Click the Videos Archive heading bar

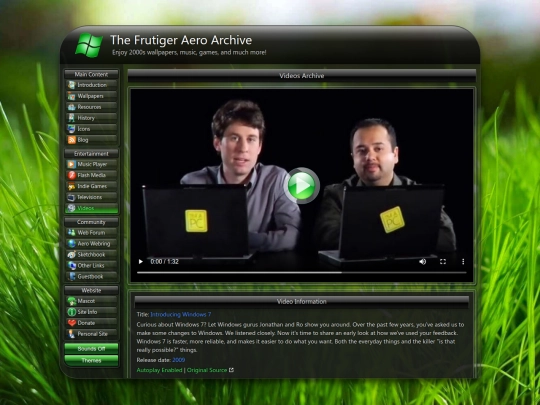tap(302, 75)
